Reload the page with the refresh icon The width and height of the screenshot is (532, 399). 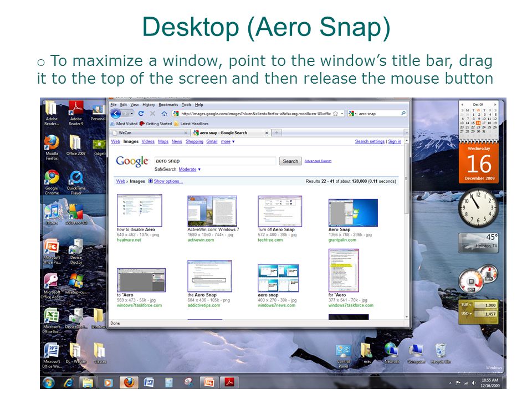tap(141, 114)
